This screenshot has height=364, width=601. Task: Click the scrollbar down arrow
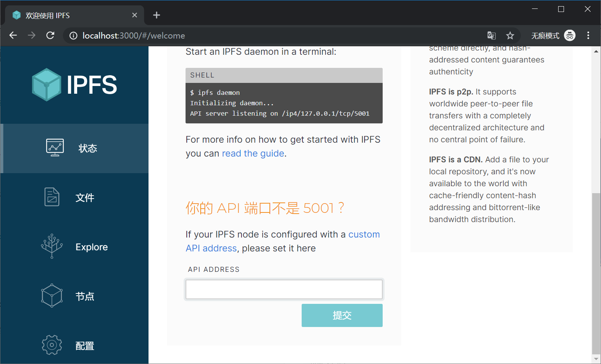(596, 359)
